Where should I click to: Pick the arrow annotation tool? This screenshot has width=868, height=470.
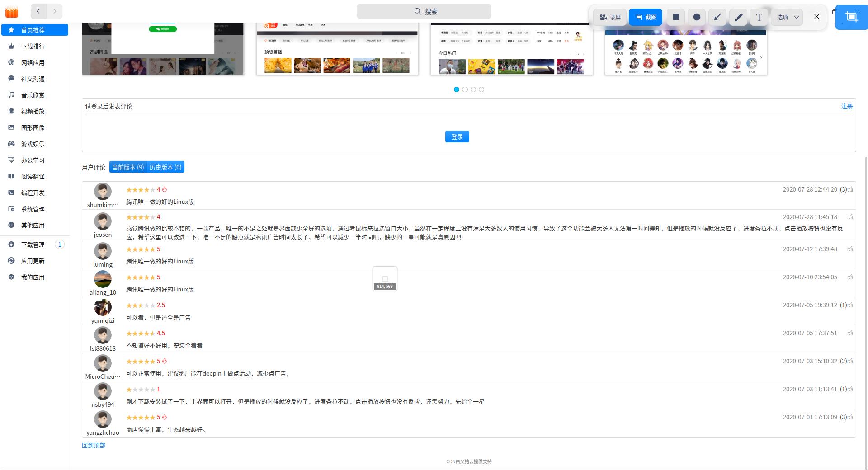coord(717,17)
